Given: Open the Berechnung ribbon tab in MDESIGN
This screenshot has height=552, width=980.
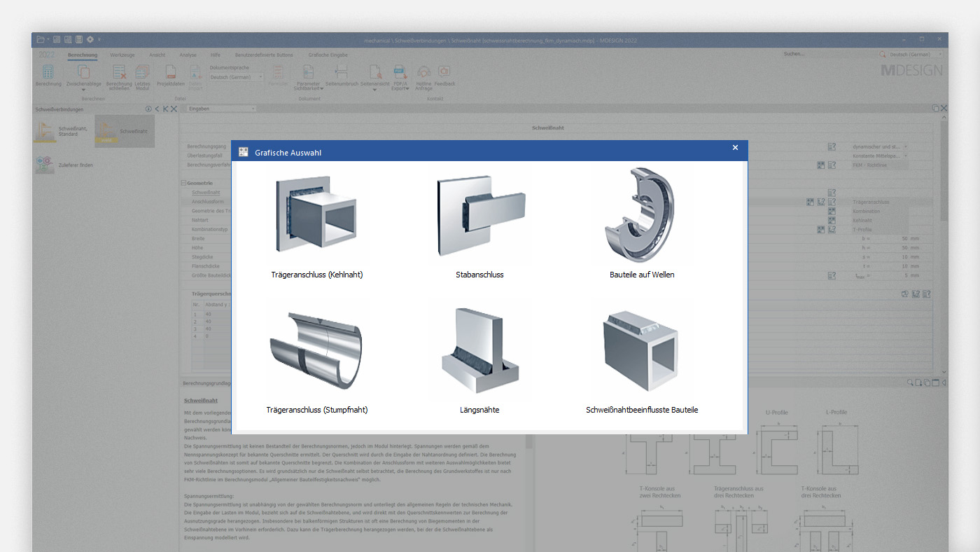Looking at the screenshot, I should pyautogui.click(x=83, y=55).
